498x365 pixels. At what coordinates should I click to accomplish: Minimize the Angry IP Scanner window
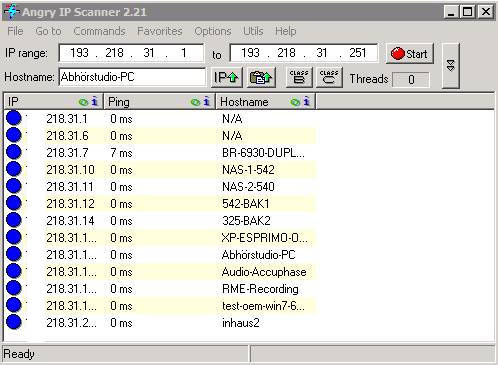click(451, 12)
